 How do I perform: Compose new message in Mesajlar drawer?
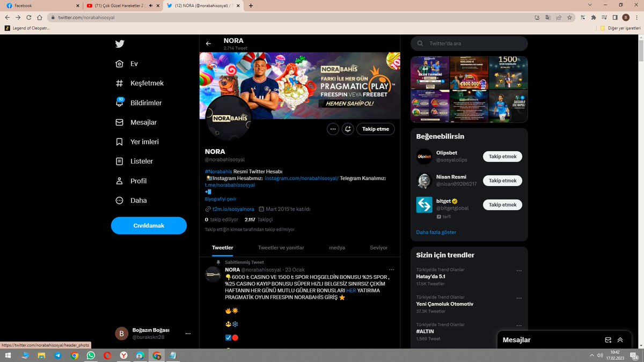click(608, 340)
